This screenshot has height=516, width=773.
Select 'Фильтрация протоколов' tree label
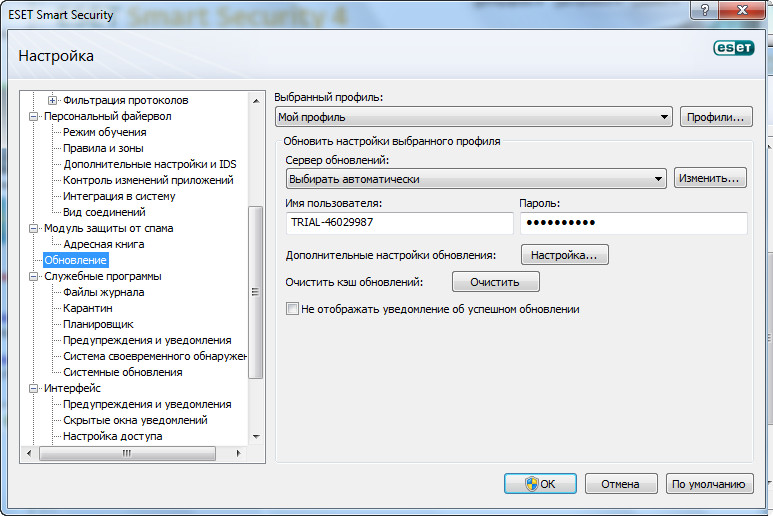[x=126, y=100]
